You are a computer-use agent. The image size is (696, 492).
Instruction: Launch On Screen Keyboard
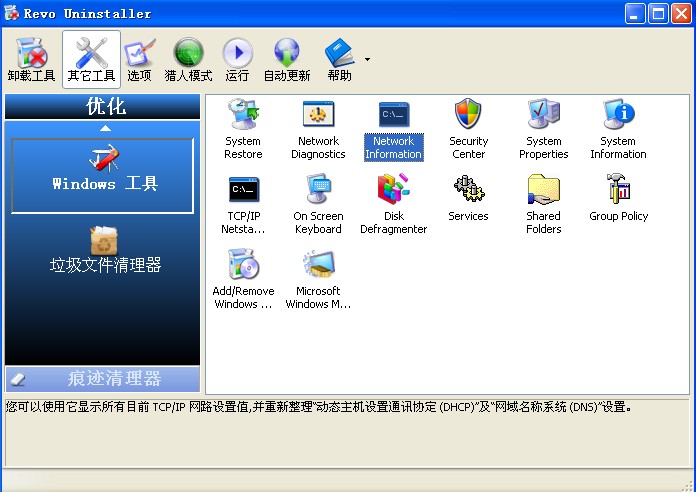tap(318, 204)
